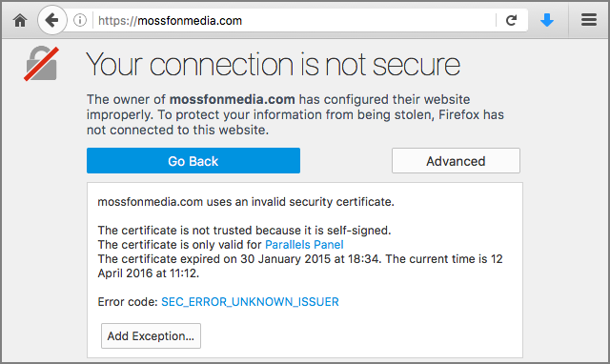Click the back arrow navigation button

52,20
